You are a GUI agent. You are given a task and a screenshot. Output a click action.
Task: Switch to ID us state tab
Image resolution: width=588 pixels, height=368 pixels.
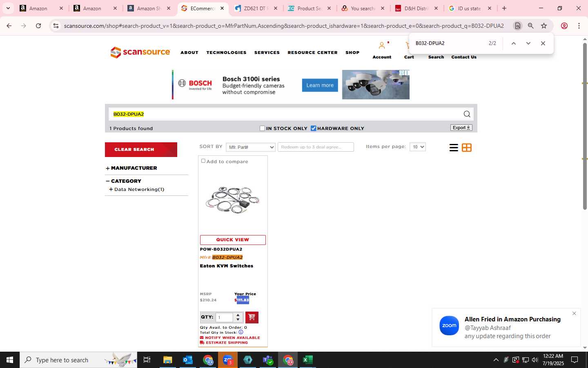(x=470, y=8)
